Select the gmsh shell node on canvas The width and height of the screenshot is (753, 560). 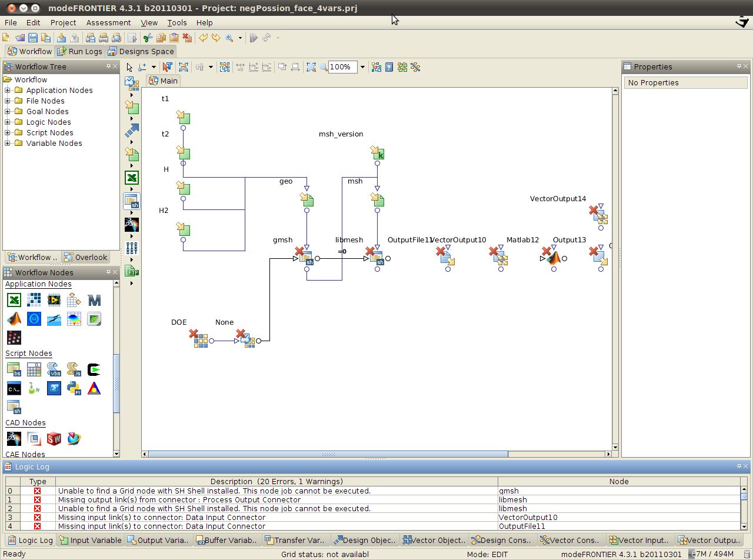click(x=305, y=256)
